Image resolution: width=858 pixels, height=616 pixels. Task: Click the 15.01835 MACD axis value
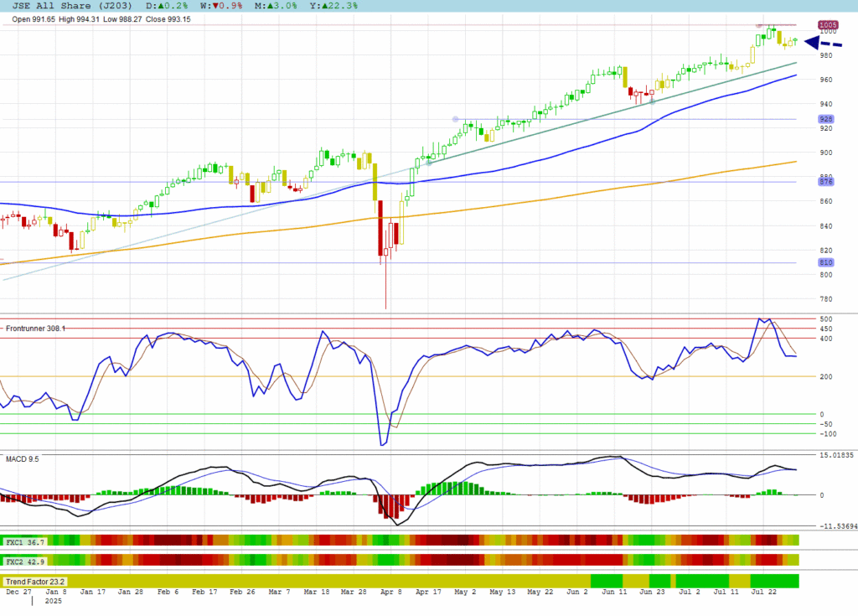tap(837, 455)
